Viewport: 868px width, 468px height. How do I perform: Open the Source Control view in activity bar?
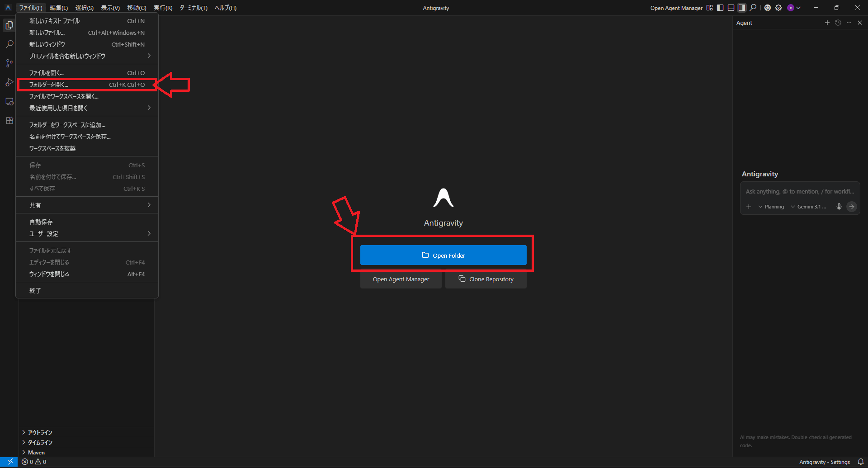pyautogui.click(x=9, y=63)
